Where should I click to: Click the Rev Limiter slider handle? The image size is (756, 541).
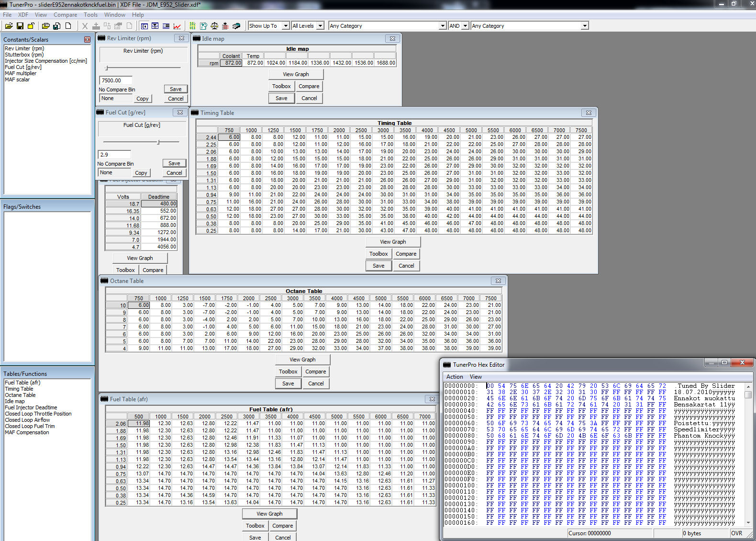tap(107, 68)
